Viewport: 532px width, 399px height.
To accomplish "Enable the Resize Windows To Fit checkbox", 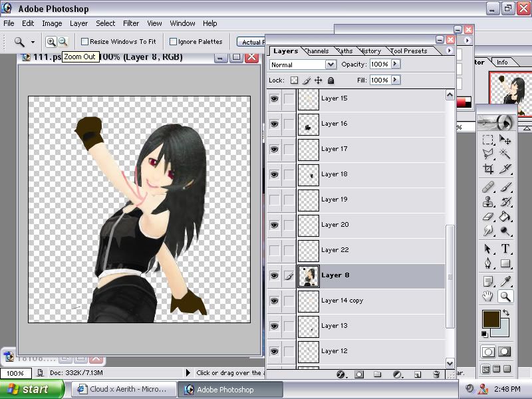I will coord(84,41).
